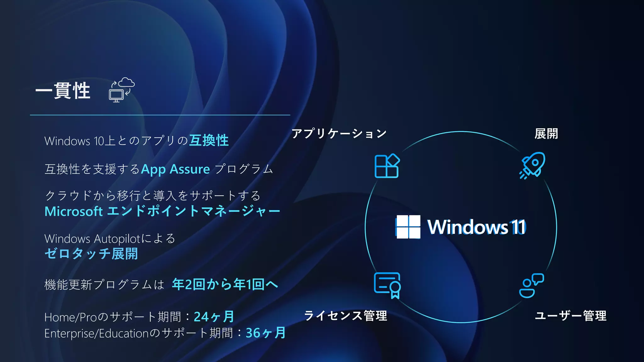This screenshot has width=644, height=362.
Task: Click the cloud sync monitor icon beside 一貫性
Action: tap(122, 90)
